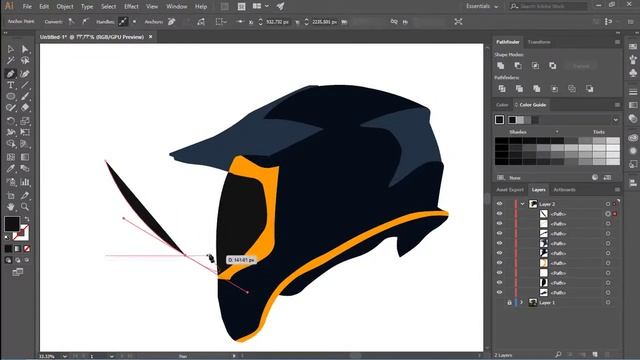The width and height of the screenshot is (640, 360).
Task: Hide the first Path sublayer
Action: click(499, 213)
